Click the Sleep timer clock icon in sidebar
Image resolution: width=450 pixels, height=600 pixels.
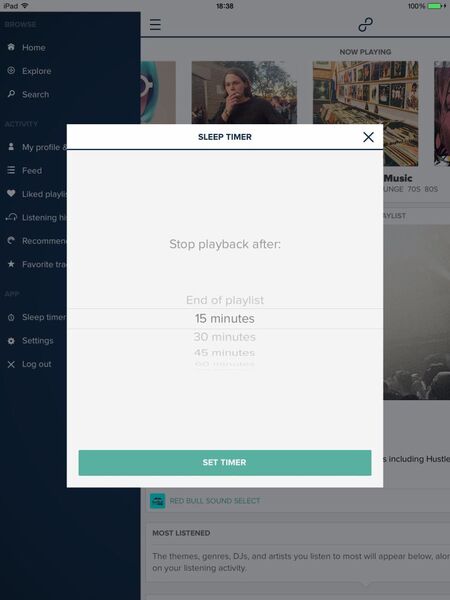[x=11, y=317]
